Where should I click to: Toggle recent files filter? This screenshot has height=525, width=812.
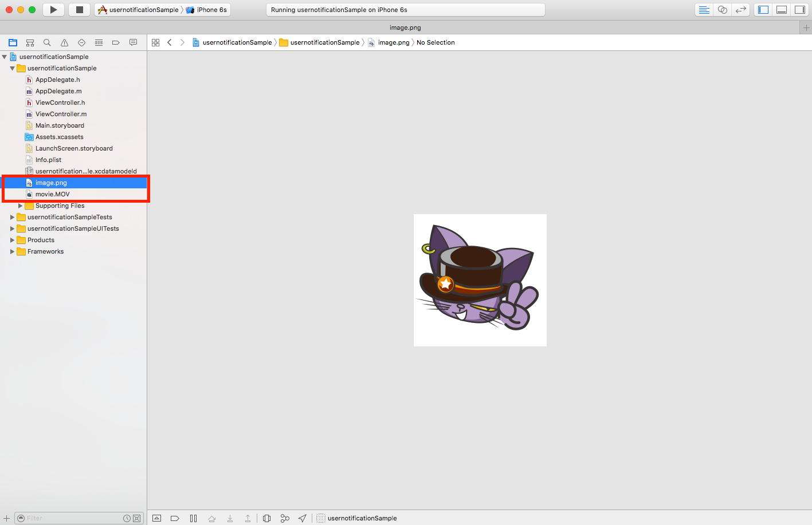click(127, 518)
